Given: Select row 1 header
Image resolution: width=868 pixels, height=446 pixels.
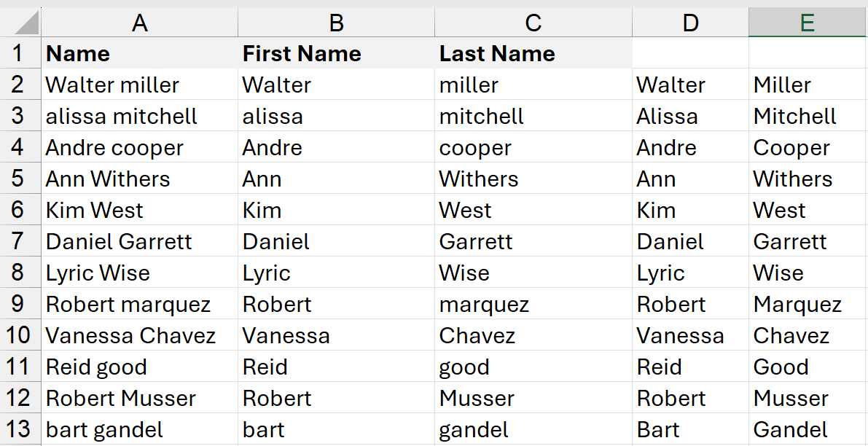Looking at the screenshot, I should [18, 53].
